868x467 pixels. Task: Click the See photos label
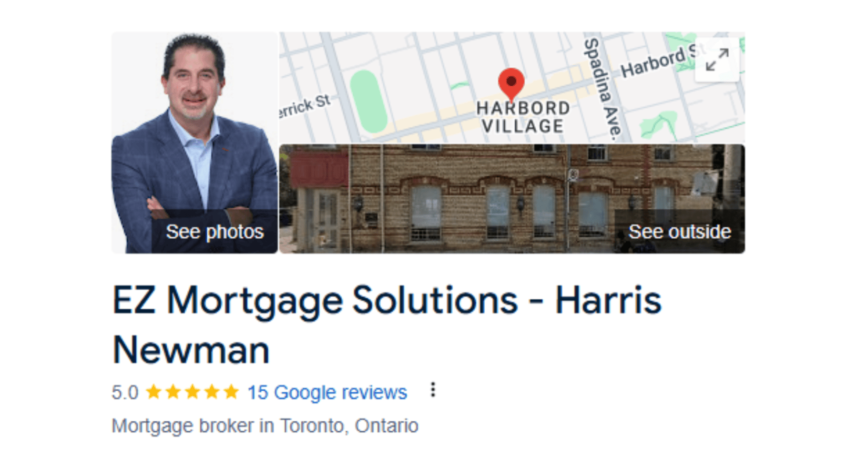tap(215, 232)
